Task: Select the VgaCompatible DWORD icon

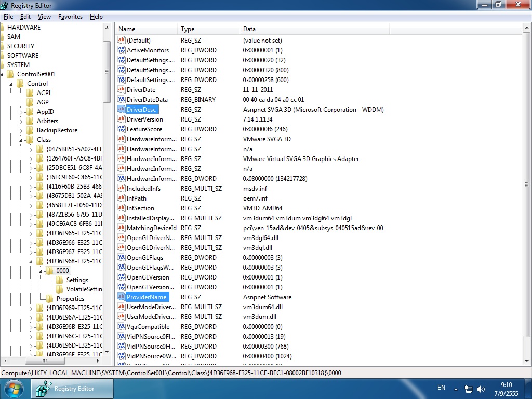Action: click(x=121, y=326)
